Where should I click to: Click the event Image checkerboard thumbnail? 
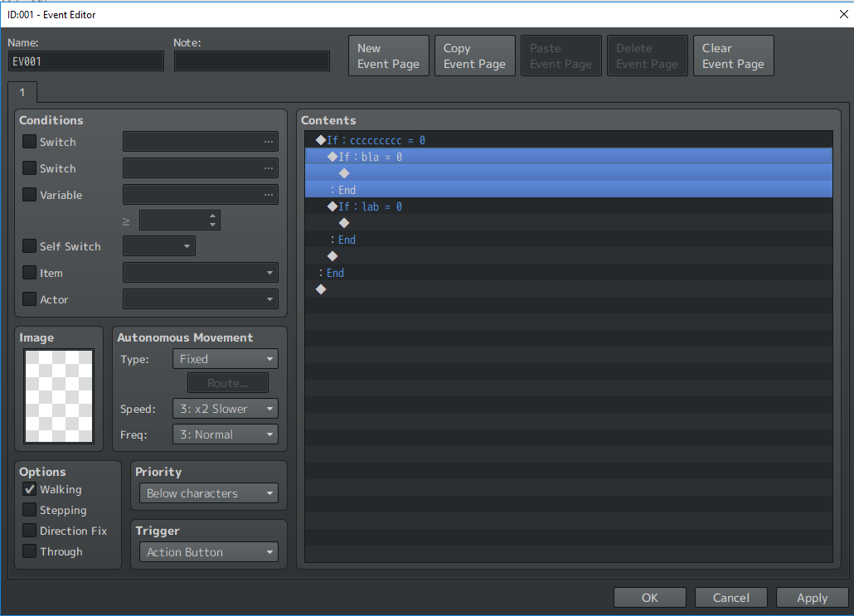point(59,396)
